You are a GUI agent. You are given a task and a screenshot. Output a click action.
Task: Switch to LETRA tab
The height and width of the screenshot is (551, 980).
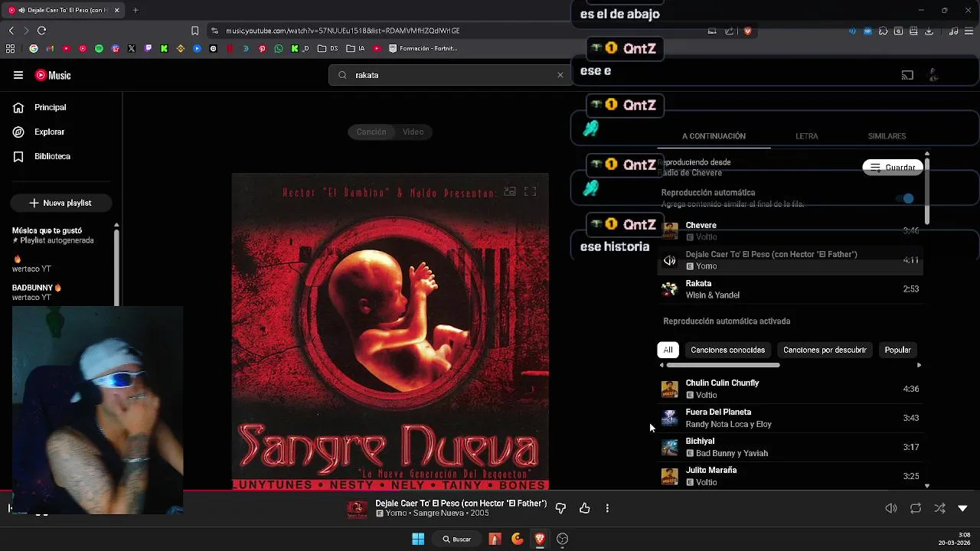coord(807,136)
